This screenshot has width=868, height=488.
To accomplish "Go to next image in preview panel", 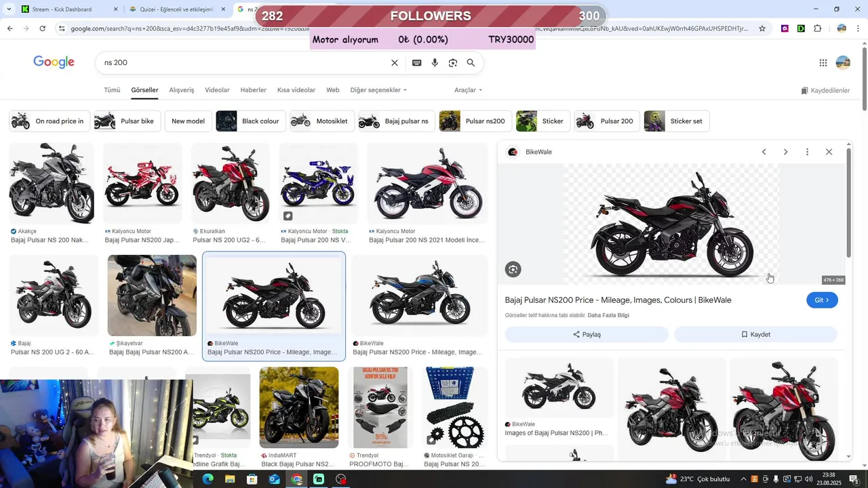I will pyautogui.click(x=785, y=152).
